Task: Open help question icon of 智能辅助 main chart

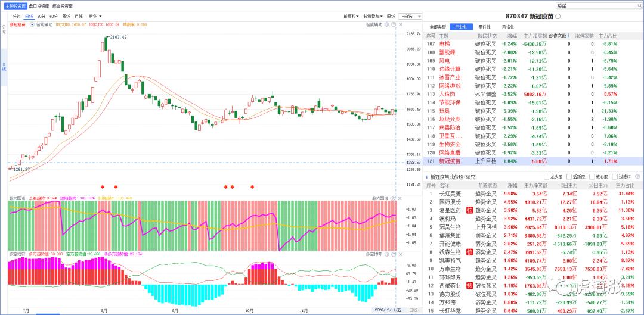Action: point(394,24)
